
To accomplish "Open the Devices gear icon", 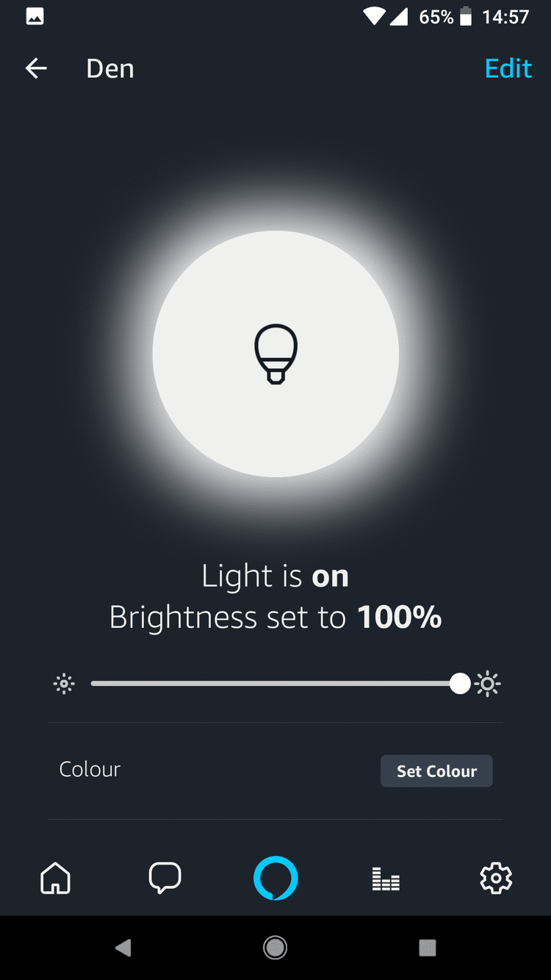I will [x=496, y=878].
